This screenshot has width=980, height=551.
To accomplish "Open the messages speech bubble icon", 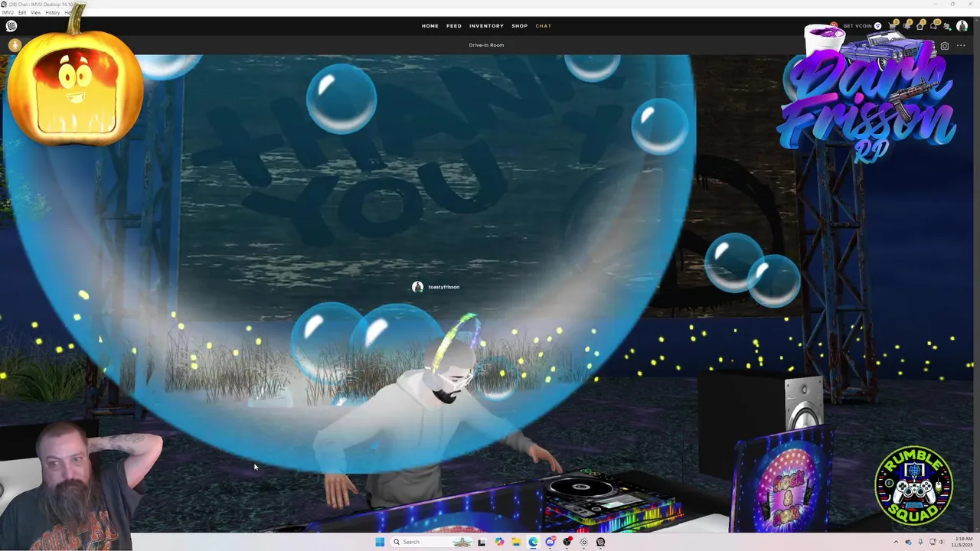I will [933, 26].
